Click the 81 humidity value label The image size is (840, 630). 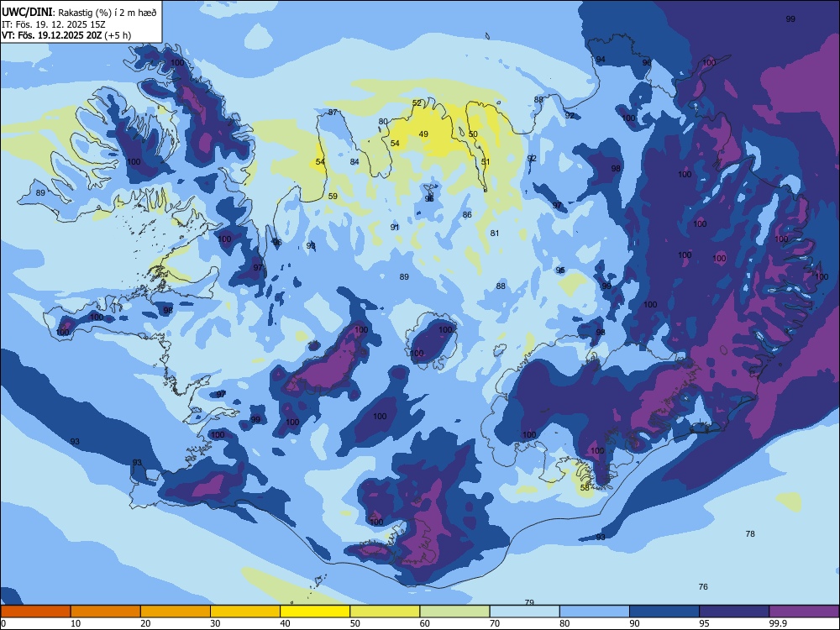click(495, 233)
